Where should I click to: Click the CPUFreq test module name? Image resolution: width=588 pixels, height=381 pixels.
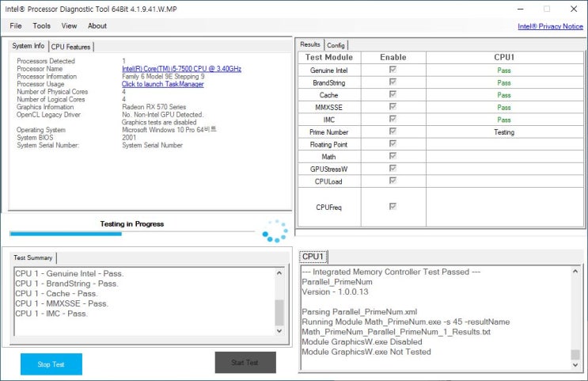[329, 208]
